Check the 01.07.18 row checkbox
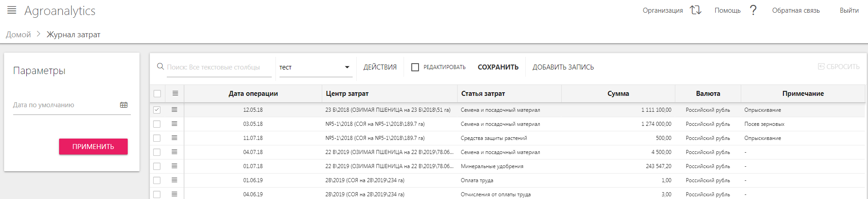 [157, 166]
